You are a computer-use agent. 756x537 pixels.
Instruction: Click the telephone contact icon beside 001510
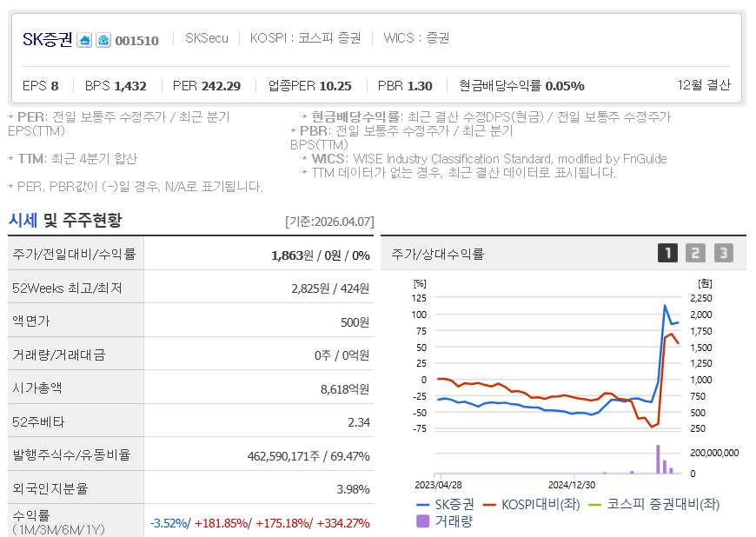[x=103, y=40]
